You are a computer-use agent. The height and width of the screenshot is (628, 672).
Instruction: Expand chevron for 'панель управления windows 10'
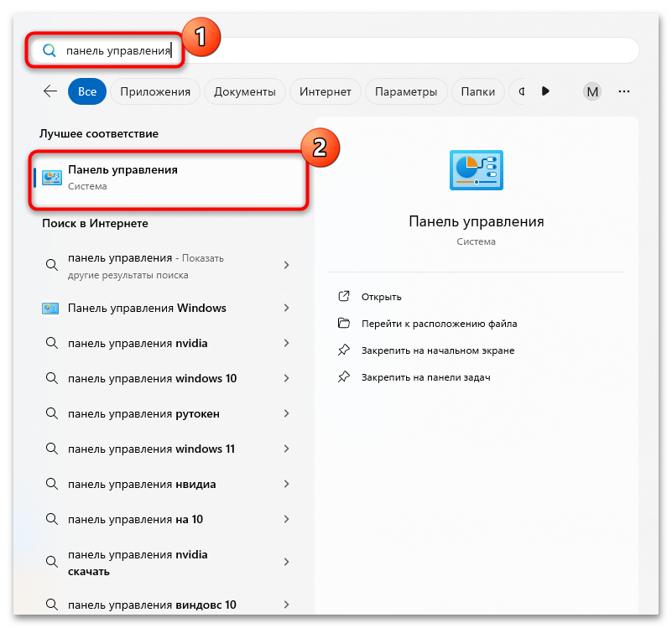286,378
